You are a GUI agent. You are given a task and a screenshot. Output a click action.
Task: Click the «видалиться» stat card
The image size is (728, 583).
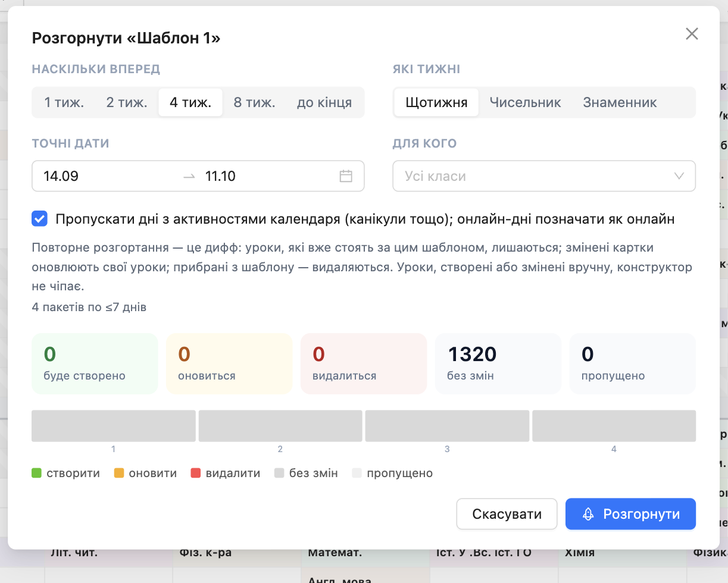[364, 363]
